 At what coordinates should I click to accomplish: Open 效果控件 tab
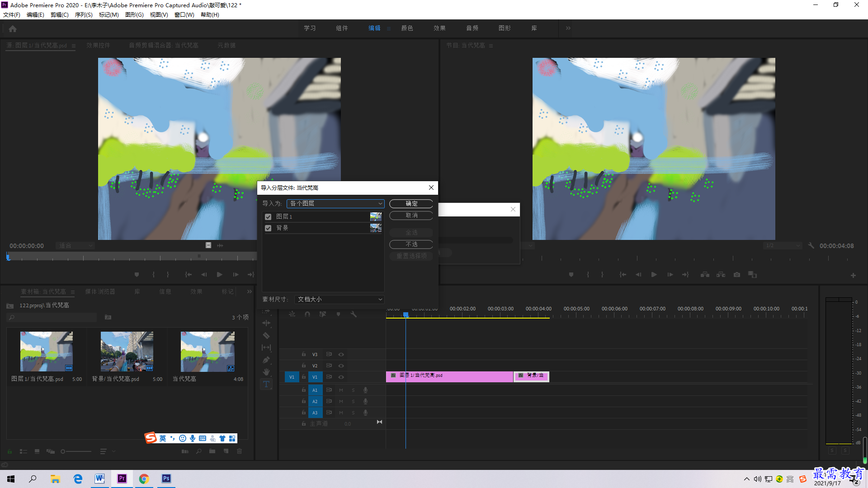(98, 45)
